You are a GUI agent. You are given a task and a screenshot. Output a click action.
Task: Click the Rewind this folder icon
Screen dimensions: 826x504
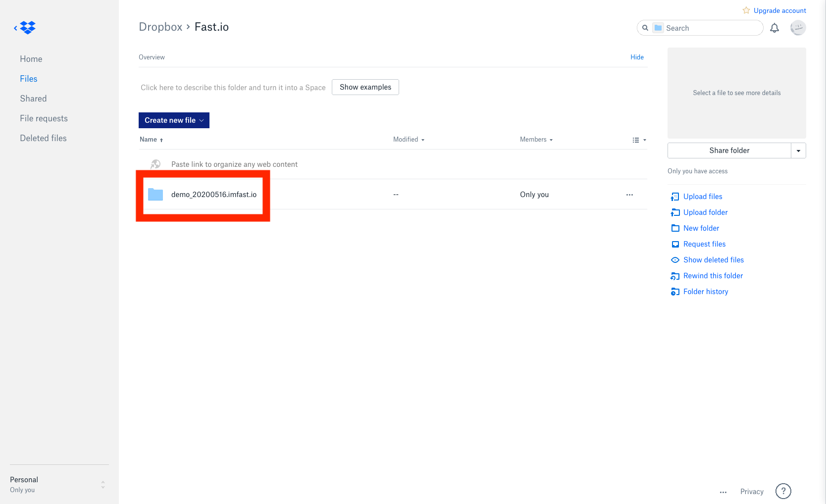(x=675, y=276)
